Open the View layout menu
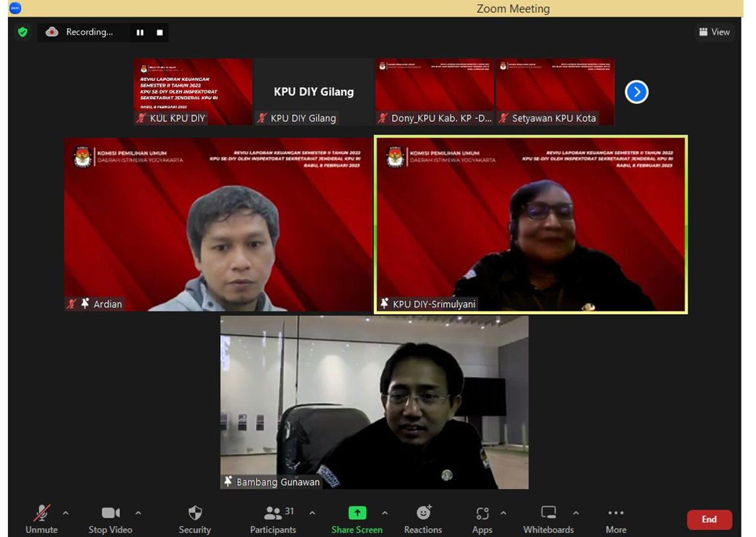 click(x=715, y=32)
